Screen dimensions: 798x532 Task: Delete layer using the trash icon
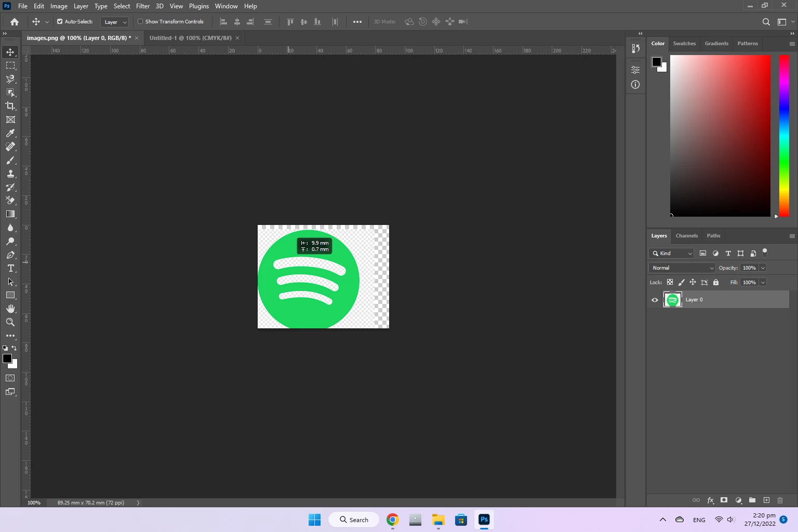coord(780,500)
